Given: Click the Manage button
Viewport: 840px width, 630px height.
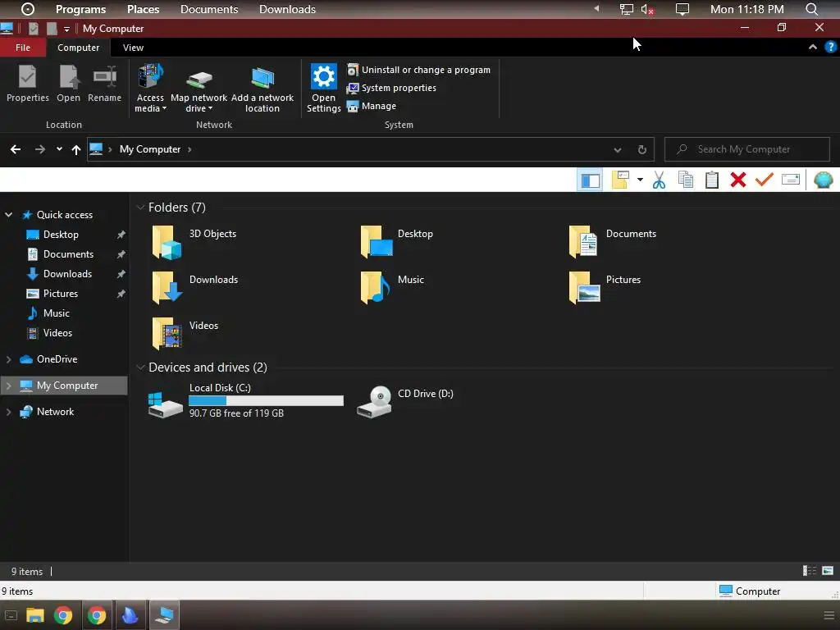Looking at the screenshot, I should pos(372,106).
